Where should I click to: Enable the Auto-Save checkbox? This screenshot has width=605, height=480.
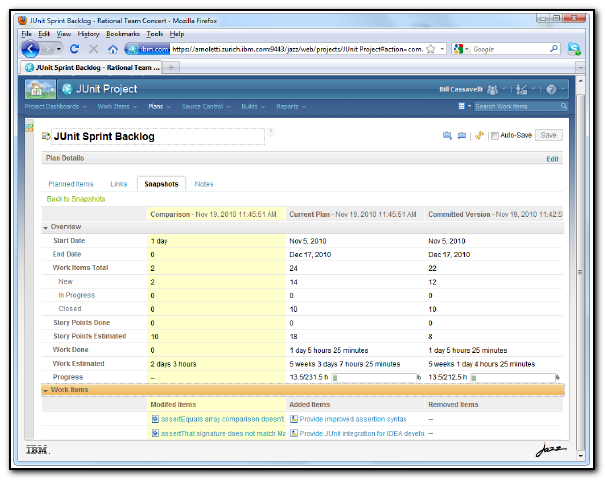495,136
